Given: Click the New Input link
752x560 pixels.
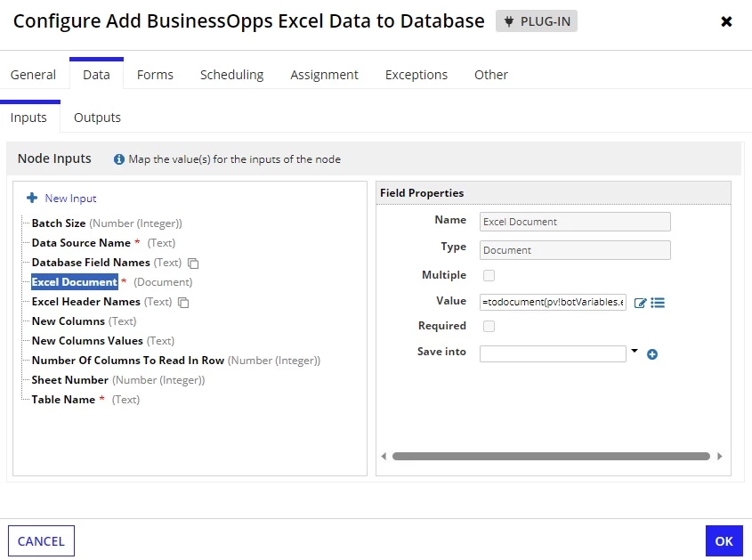Looking at the screenshot, I should (x=70, y=199).
